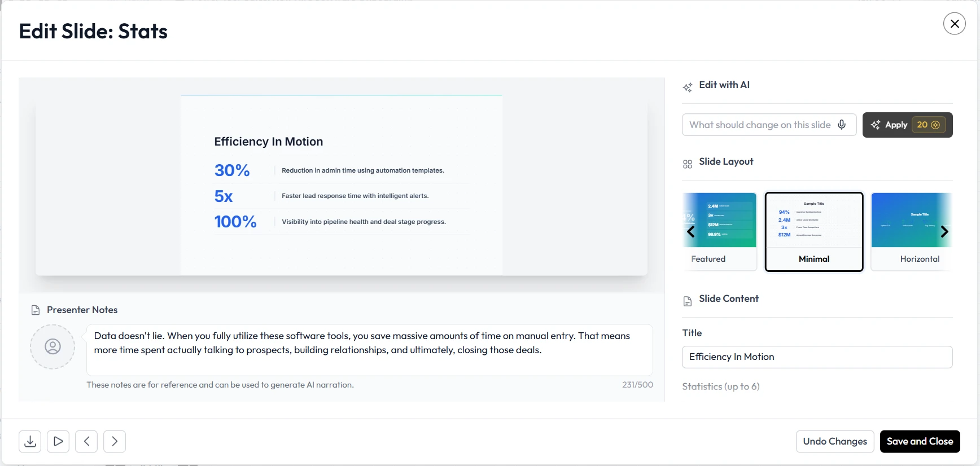Click the Slide Content document icon
980x466 pixels.
tap(688, 301)
